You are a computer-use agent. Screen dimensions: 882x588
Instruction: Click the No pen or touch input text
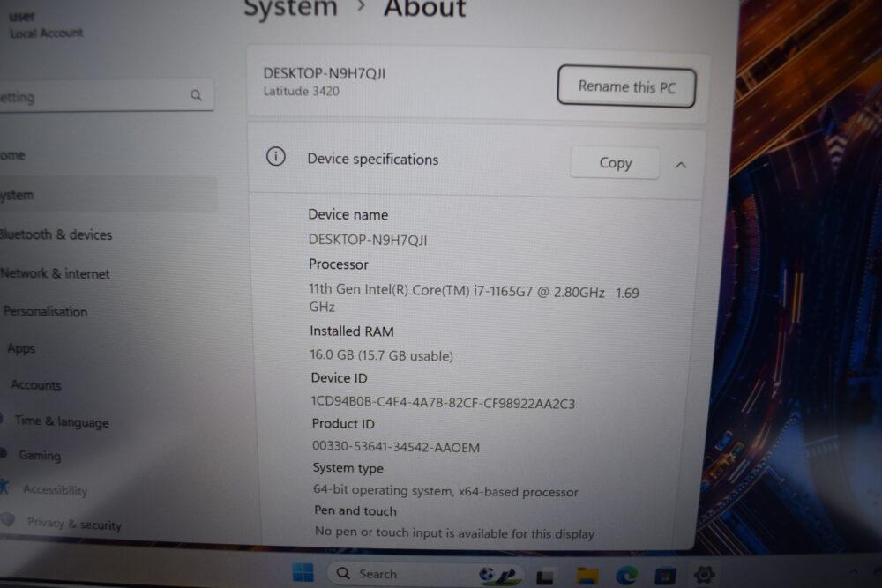tap(454, 532)
